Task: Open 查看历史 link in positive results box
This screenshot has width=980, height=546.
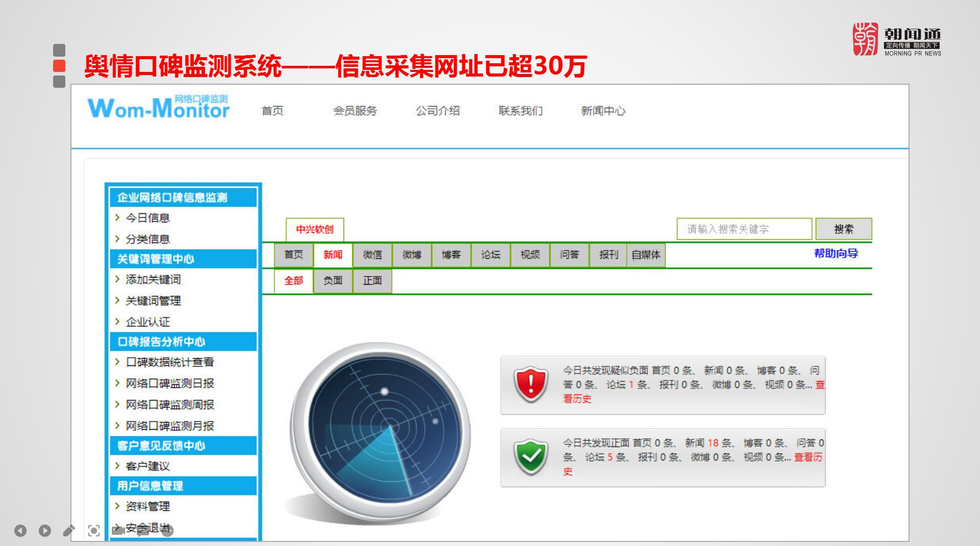Action: coord(808,457)
